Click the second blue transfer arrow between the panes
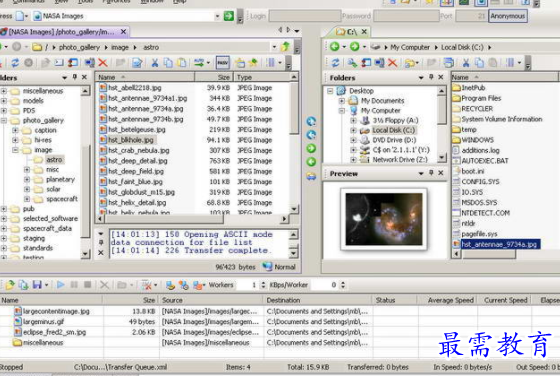This screenshot has height=376, width=560. tap(311, 135)
